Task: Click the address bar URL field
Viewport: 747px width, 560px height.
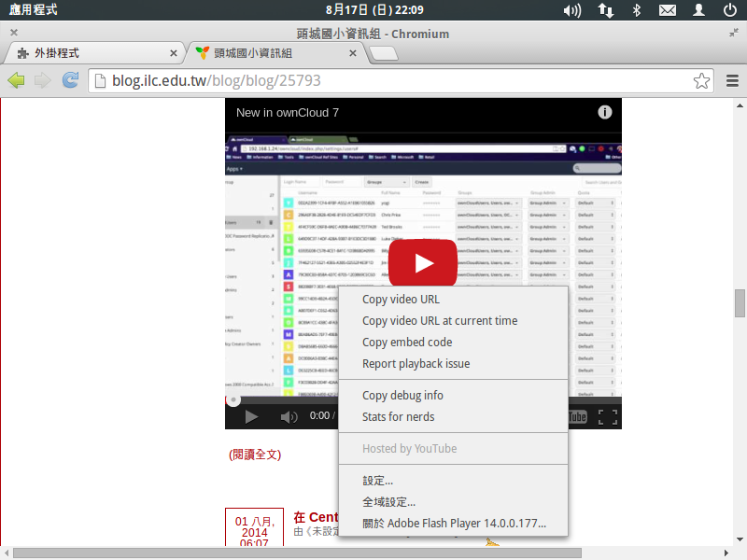Action: (x=401, y=81)
